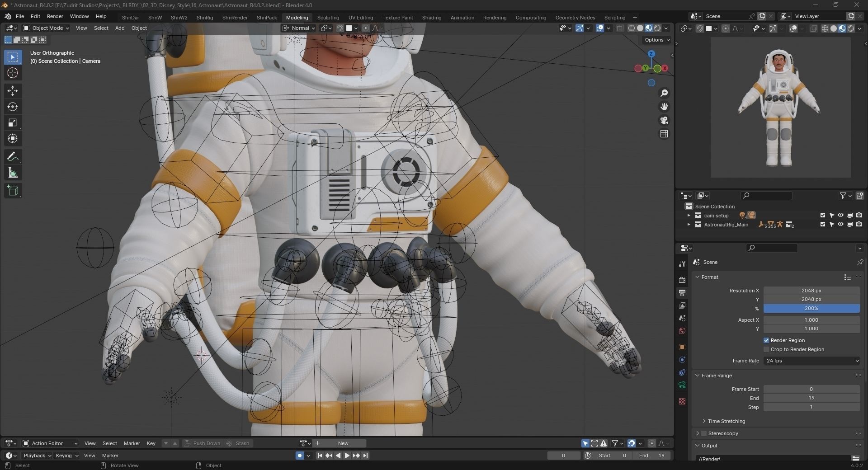Check Crop to Render Region

[x=766, y=349]
